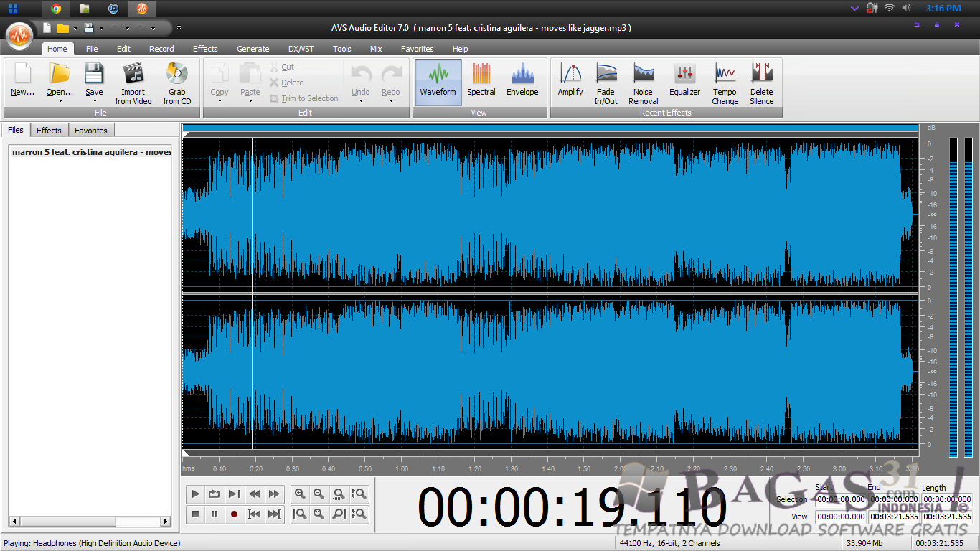Viewport: 980px width, 551px height.
Task: Stop playback with the Stop button
Action: [x=196, y=514]
